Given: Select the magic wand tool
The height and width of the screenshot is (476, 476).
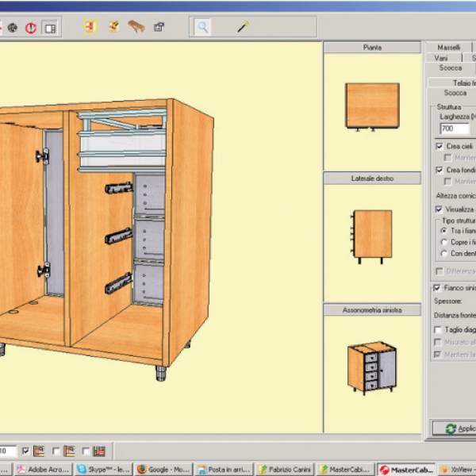Looking at the screenshot, I should [243, 27].
